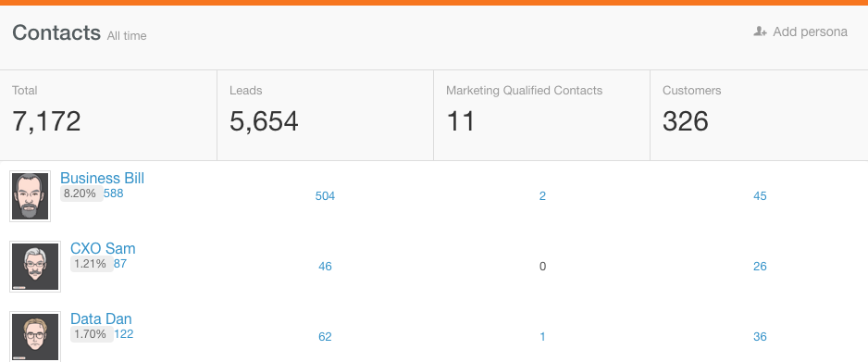
Task: View Business Bill's 504 leads
Action: [x=325, y=196]
